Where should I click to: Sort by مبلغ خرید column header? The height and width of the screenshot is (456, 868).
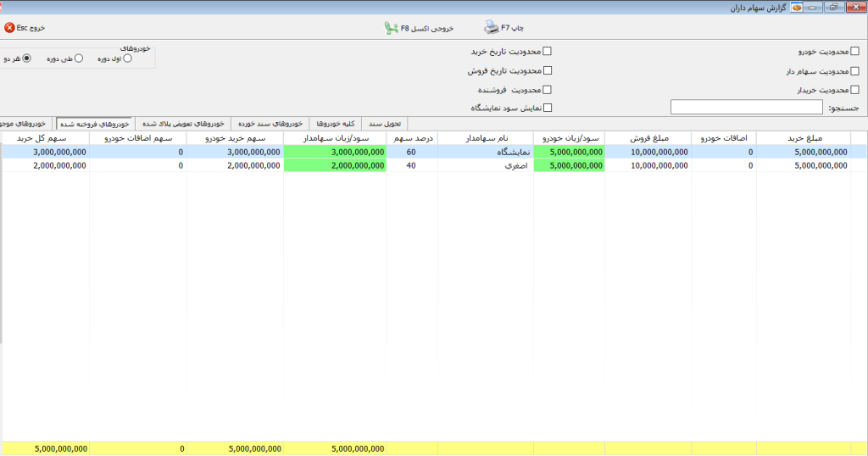pyautogui.click(x=804, y=138)
